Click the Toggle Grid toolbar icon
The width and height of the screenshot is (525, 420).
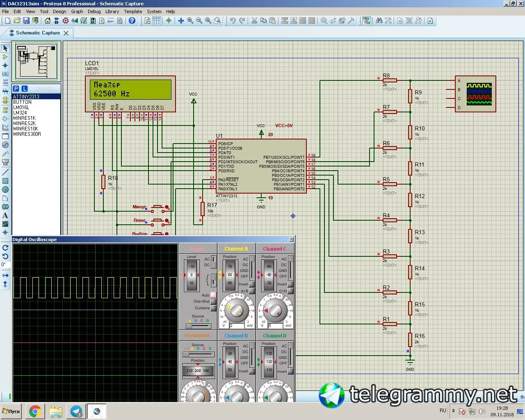coord(157,21)
